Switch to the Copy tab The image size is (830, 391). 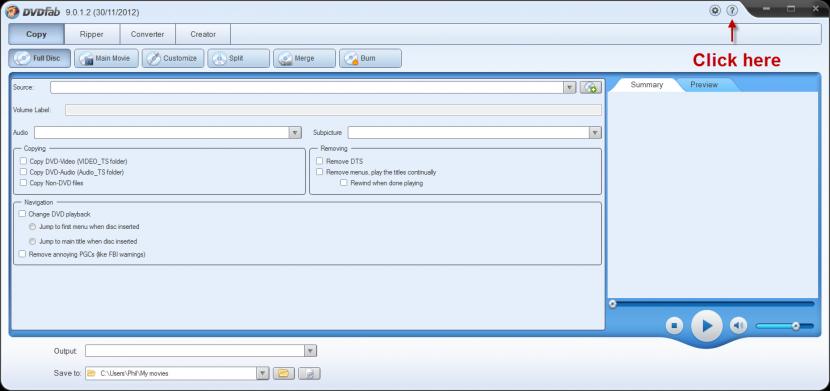[x=37, y=34]
